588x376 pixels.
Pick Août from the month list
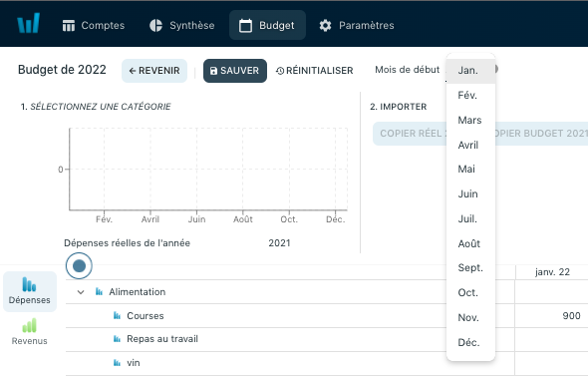(x=470, y=243)
